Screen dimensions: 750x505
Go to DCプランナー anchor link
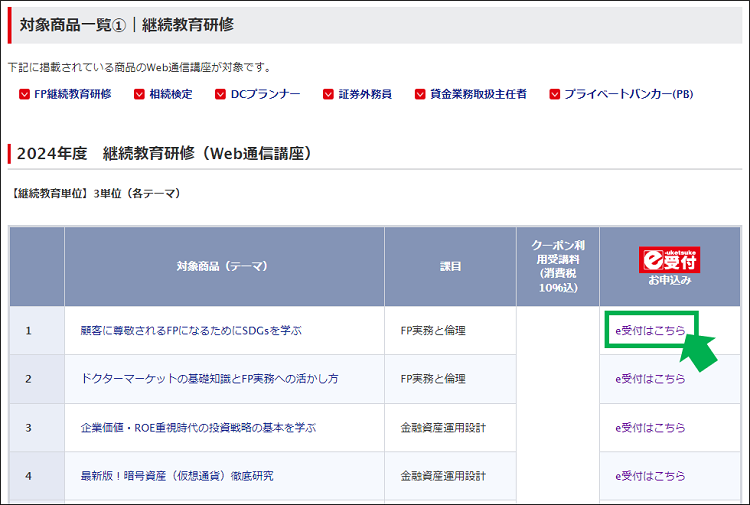pyautogui.click(x=265, y=95)
